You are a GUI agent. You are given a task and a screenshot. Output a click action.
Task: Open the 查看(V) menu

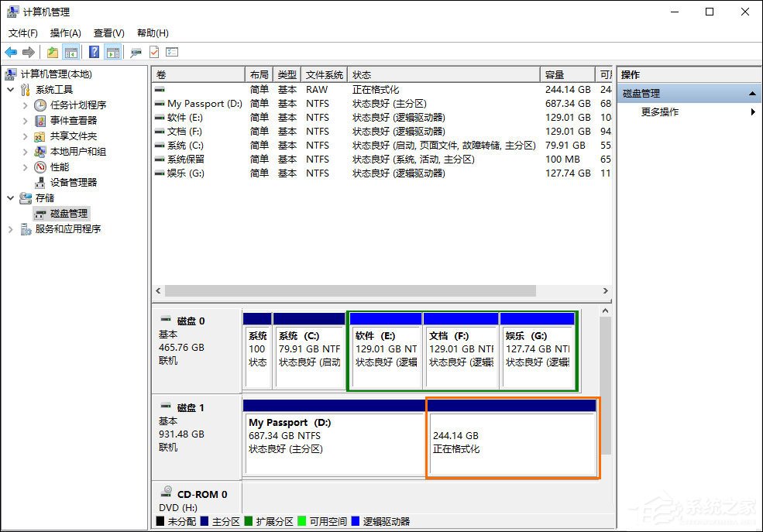click(108, 33)
